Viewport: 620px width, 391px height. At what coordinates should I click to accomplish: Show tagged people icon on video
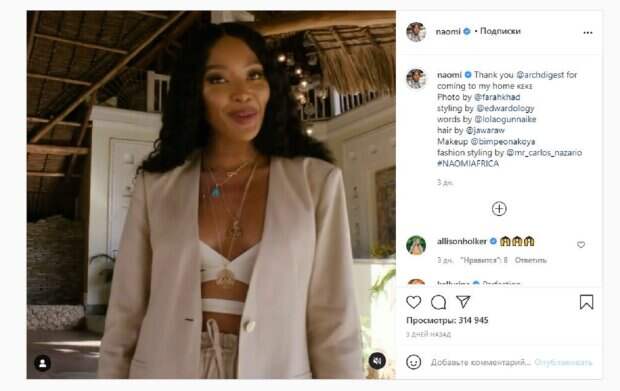[x=42, y=363]
